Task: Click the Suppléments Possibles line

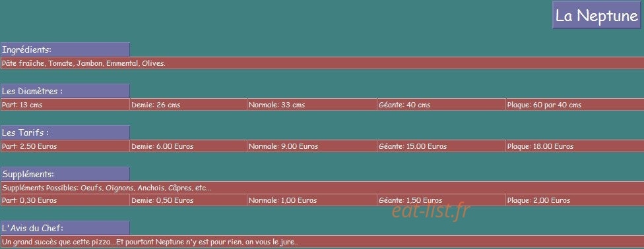Action: [x=322, y=188]
